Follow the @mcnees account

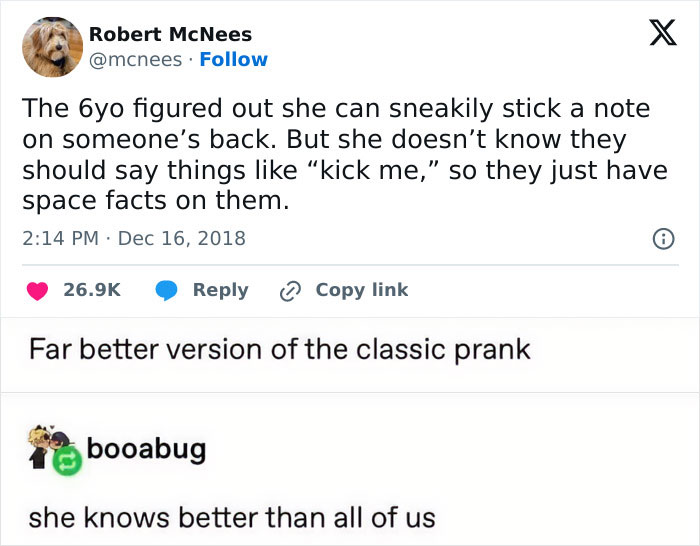pos(233,60)
